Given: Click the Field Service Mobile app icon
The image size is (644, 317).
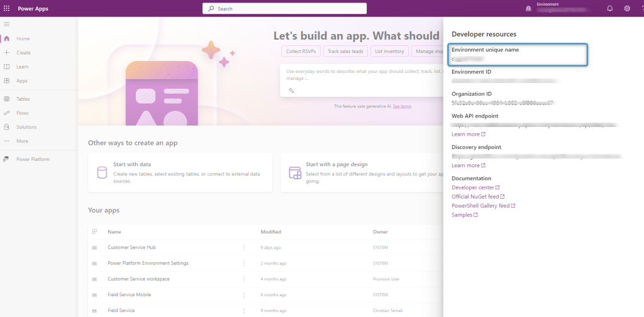Looking at the screenshot, I should tap(94, 295).
